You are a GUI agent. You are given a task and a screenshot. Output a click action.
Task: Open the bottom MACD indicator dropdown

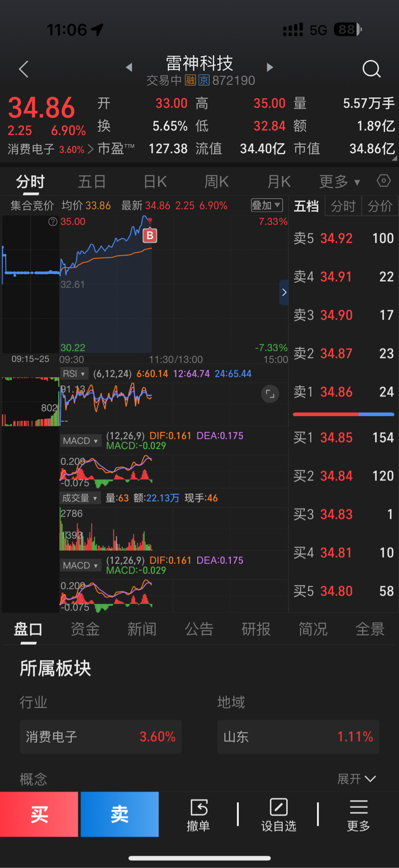(81, 565)
